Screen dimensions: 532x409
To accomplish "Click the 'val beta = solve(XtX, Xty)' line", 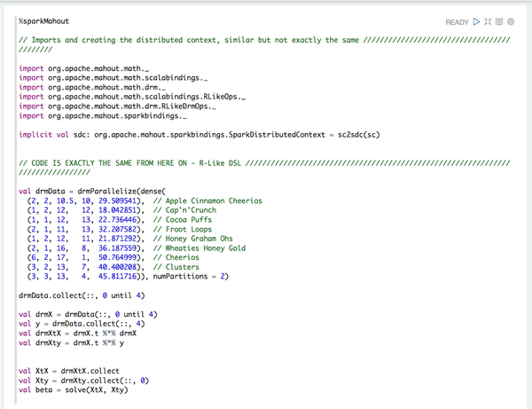I will [x=74, y=390].
